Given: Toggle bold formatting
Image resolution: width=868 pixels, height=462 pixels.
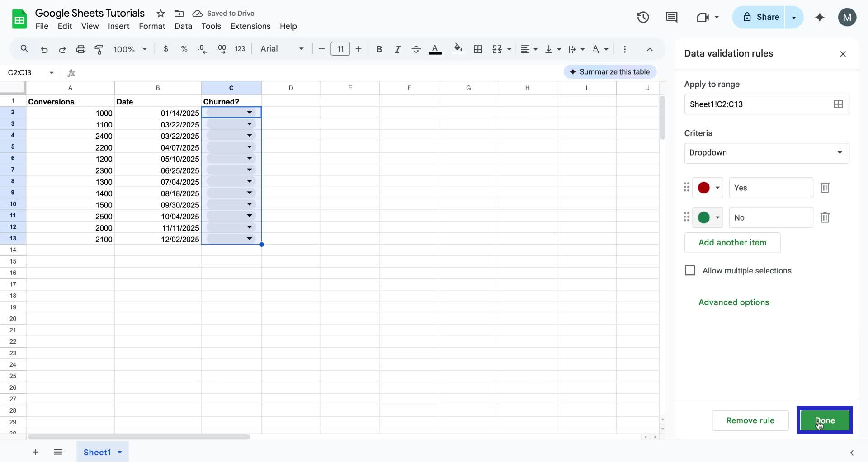Looking at the screenshot, I should [379, 49].
